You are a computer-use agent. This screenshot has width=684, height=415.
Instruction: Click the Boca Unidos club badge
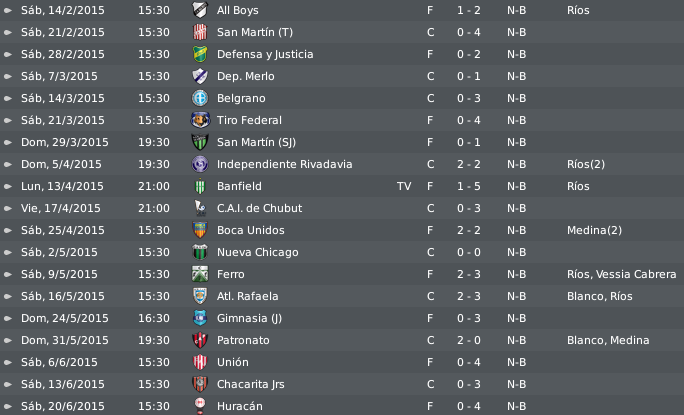[200, 230]
